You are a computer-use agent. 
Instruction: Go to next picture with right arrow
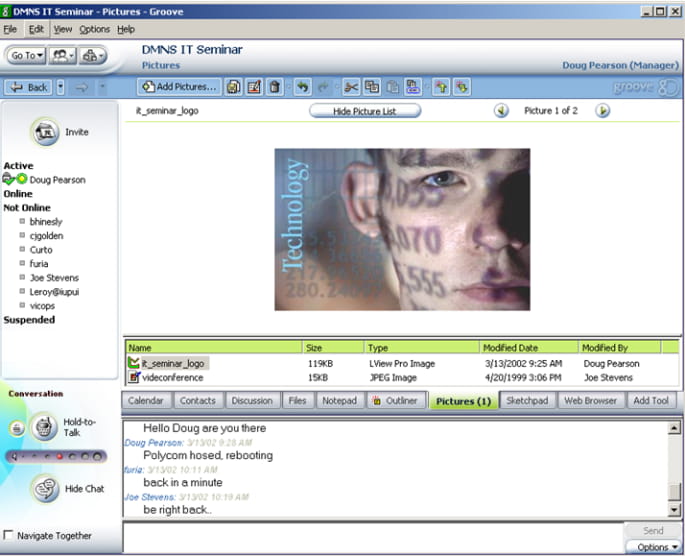(x=602, y=110)
